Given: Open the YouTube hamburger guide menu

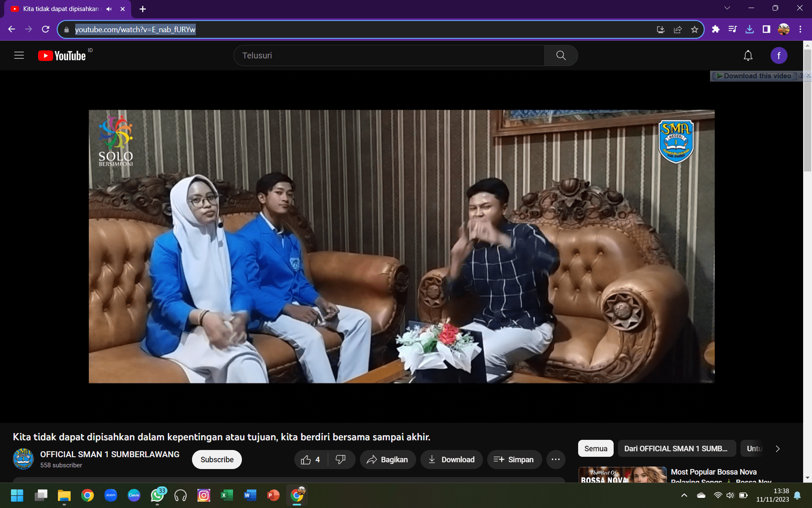Looking at the screenshot, I should click(19, 55).
